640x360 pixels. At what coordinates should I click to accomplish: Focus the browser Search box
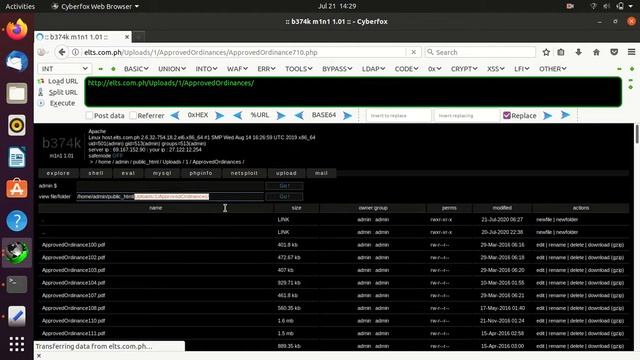tap(480, 52)
